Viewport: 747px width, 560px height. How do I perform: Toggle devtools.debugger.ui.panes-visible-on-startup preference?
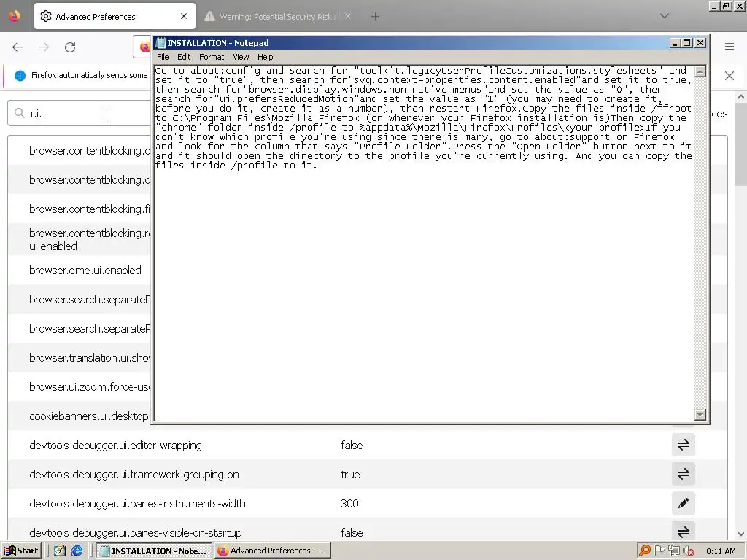pyautogui.click(x=684, y=531)
